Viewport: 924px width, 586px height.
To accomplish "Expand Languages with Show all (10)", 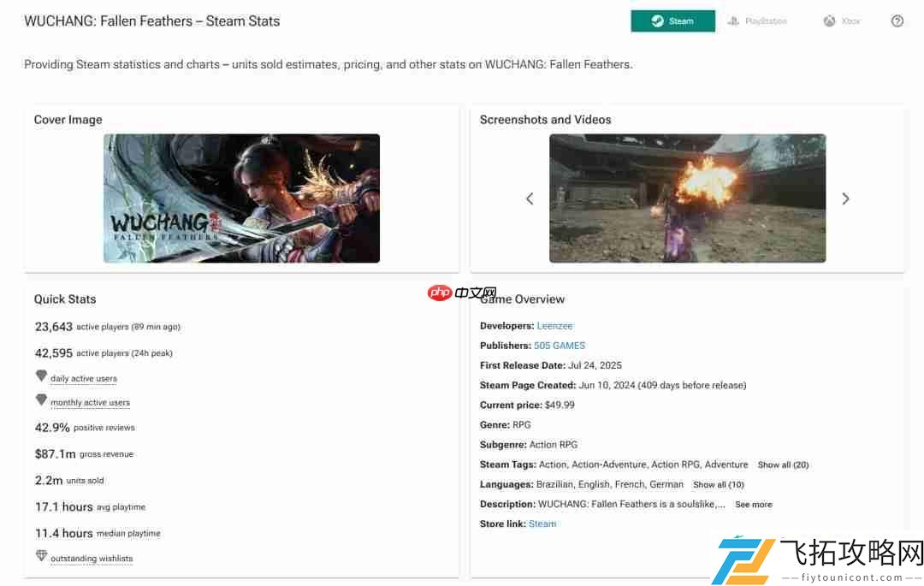I will coord(719,485).
